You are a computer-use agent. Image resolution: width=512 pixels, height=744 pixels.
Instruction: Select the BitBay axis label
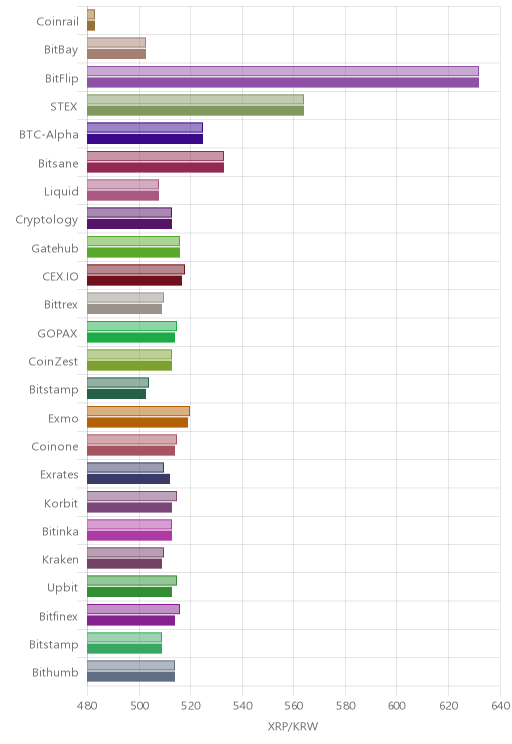click(x=61, y=50)
